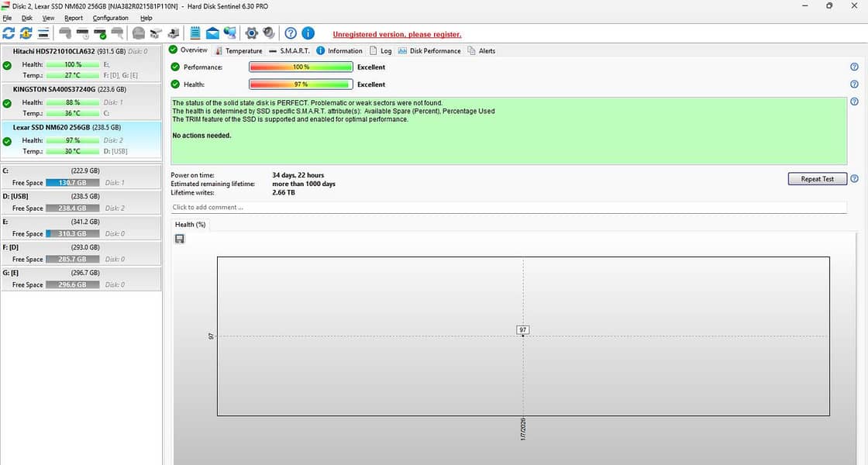
Task: Open the Report menu
Action: point(74,18)
